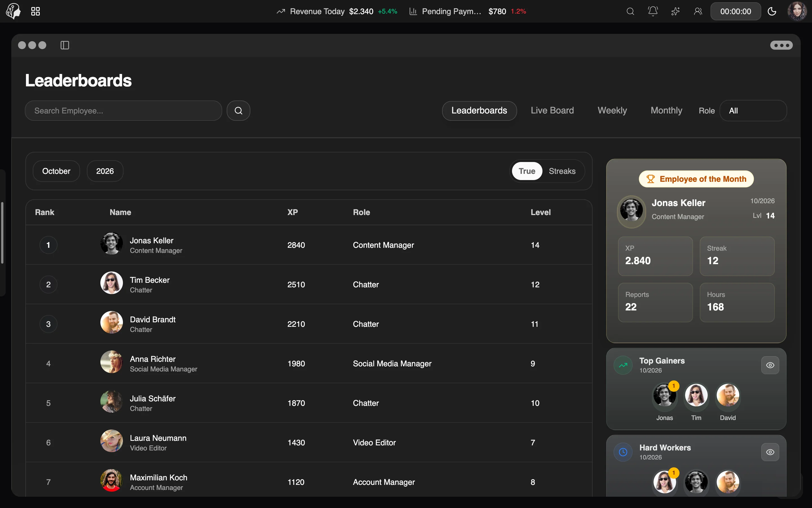Open the user profile outline icon
Screen dimensions: 812x508
click(698, 11)
